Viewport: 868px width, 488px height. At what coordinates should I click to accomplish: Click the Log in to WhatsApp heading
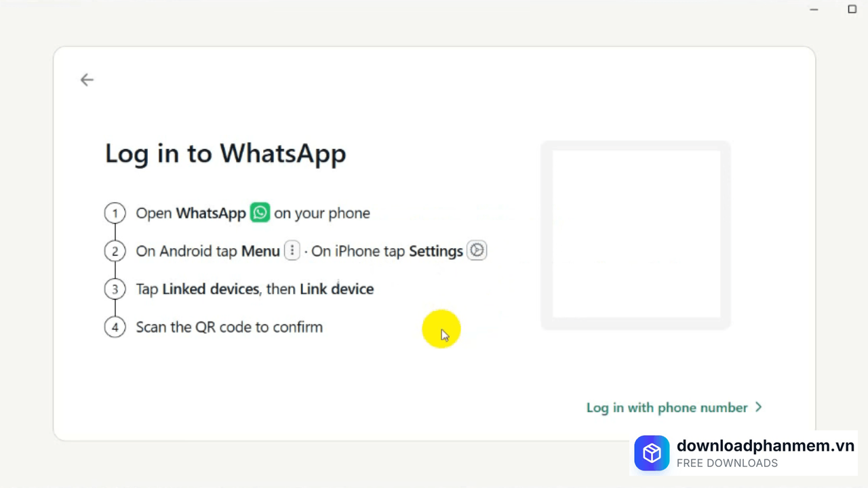225,153
